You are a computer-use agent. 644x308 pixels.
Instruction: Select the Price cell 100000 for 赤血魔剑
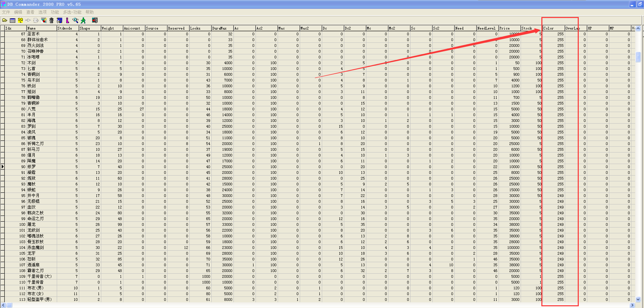[x=510, y=248]
